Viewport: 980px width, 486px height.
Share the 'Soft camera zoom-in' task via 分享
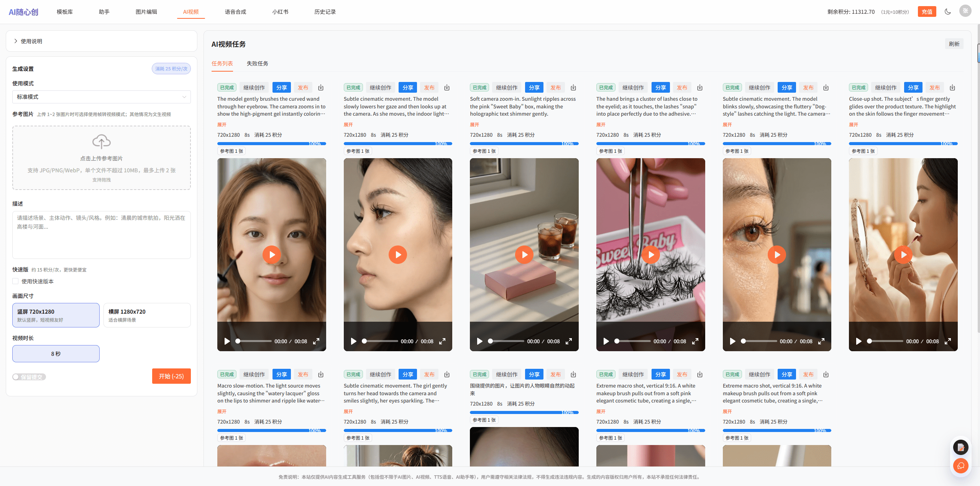click(534, 88)
